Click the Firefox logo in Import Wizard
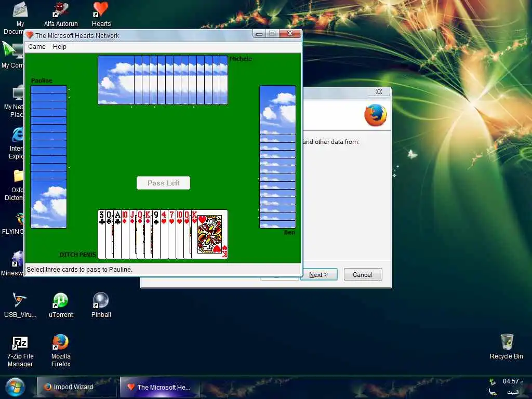The width and height of the screenshot is (532, 399). (x=376, y=115)
